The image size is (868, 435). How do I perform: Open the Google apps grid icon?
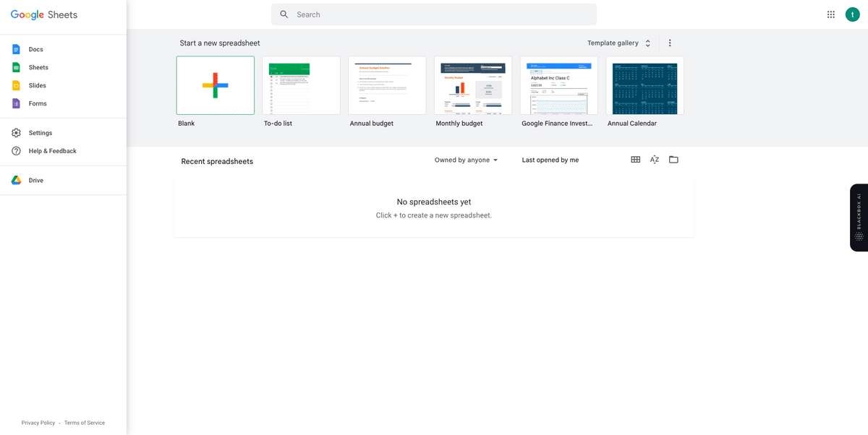pyautogui.click(x=831, y=14)
